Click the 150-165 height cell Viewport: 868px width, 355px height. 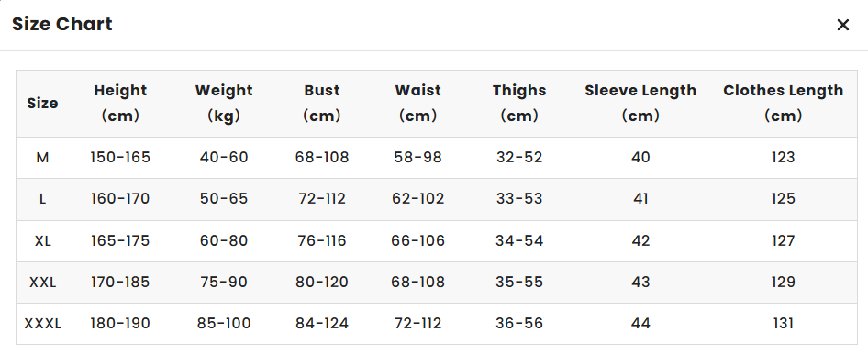click(x=120, y=158)
